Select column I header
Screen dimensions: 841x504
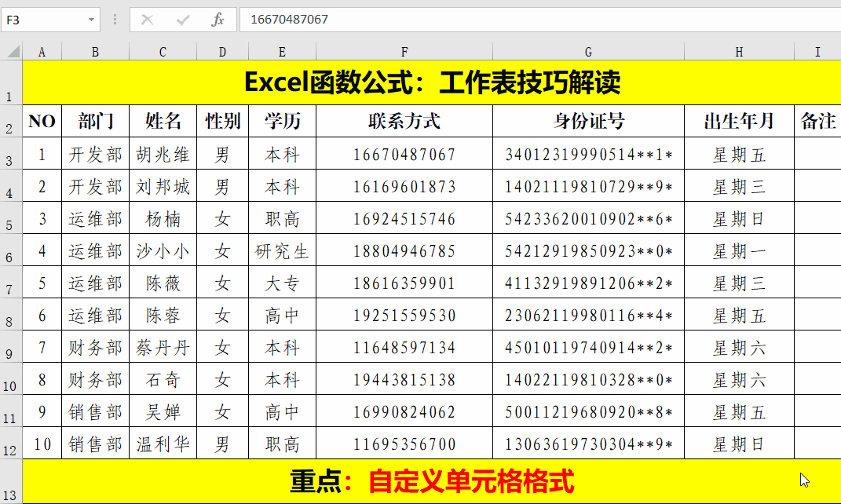(817, 52)
